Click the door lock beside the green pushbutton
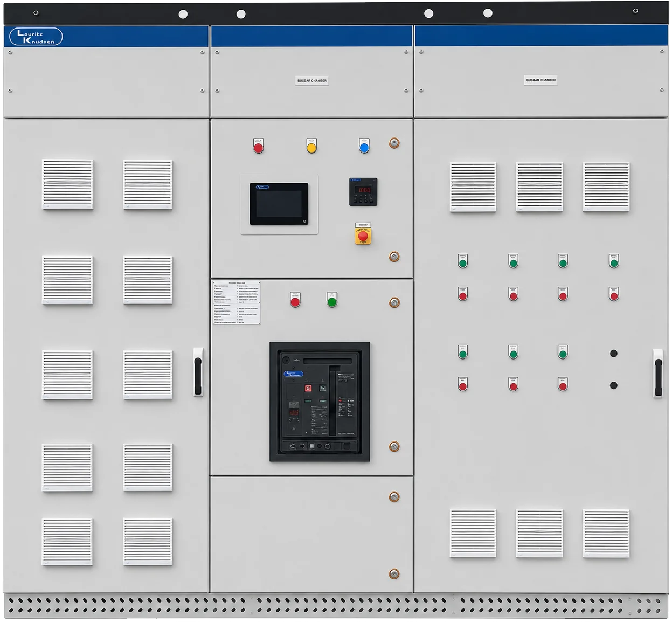This screenshot has height=622, width=672. pos(394,302)
